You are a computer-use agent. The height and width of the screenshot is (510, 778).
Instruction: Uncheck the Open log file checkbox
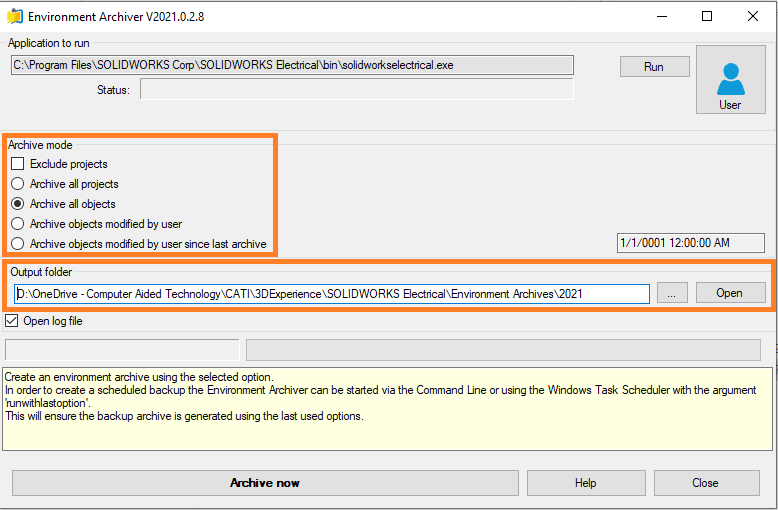[13, 321]
